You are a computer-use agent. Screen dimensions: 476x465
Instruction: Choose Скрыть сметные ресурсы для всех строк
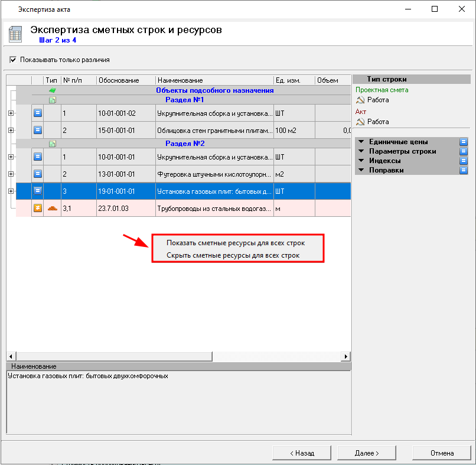tap(233, 255)
